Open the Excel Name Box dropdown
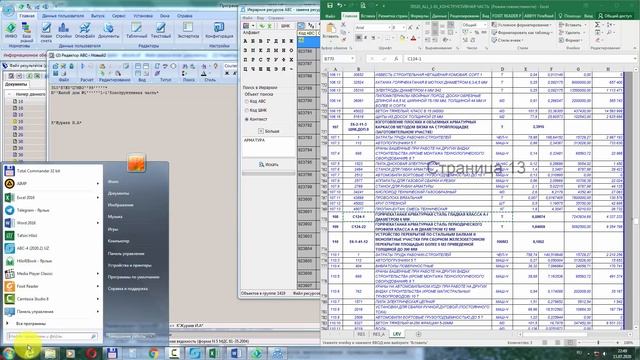Image resolution: width=640 pixels, height=360 pixels. pyautogui.click(x=352, y=59)
